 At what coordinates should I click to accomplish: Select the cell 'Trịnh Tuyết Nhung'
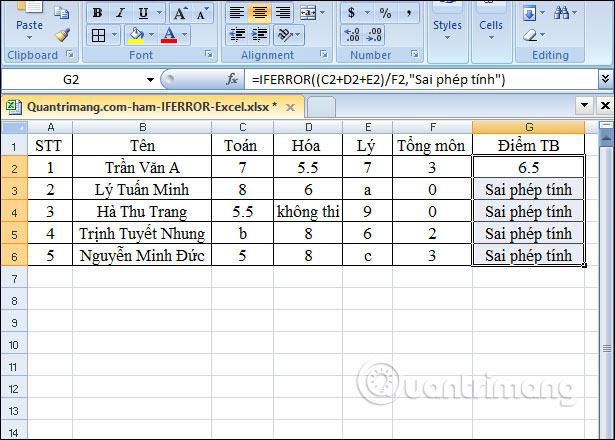click(x=142, y=234)
